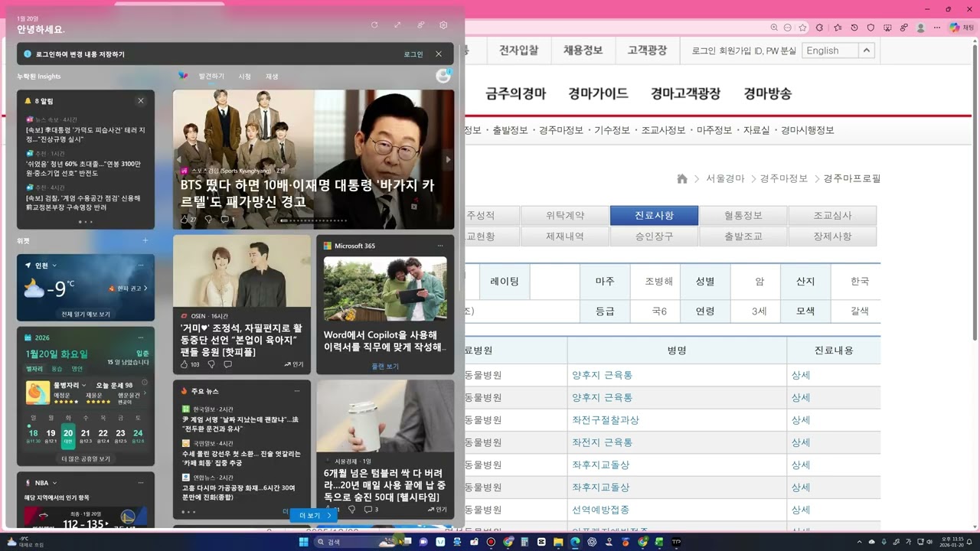Open 상세 for 선역예방접종 row
980x551 pixels.
(801, 510)
